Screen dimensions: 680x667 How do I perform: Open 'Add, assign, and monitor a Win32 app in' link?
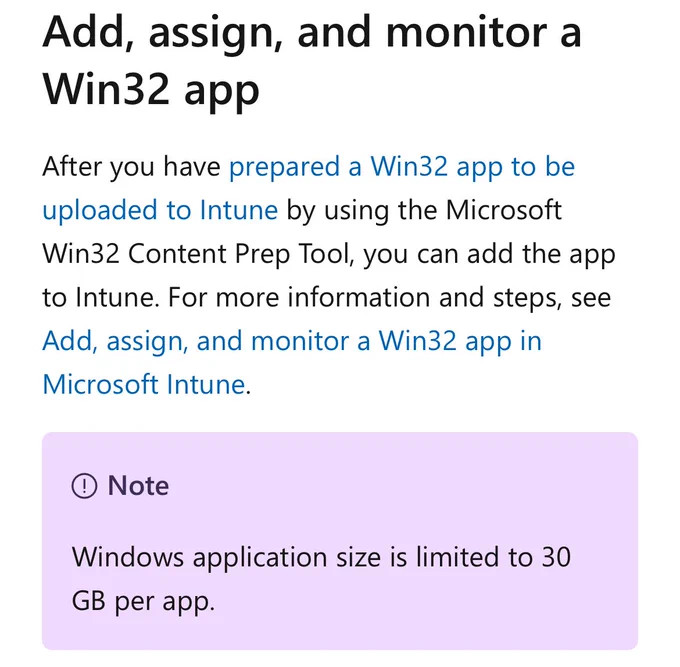coord(292,341)
